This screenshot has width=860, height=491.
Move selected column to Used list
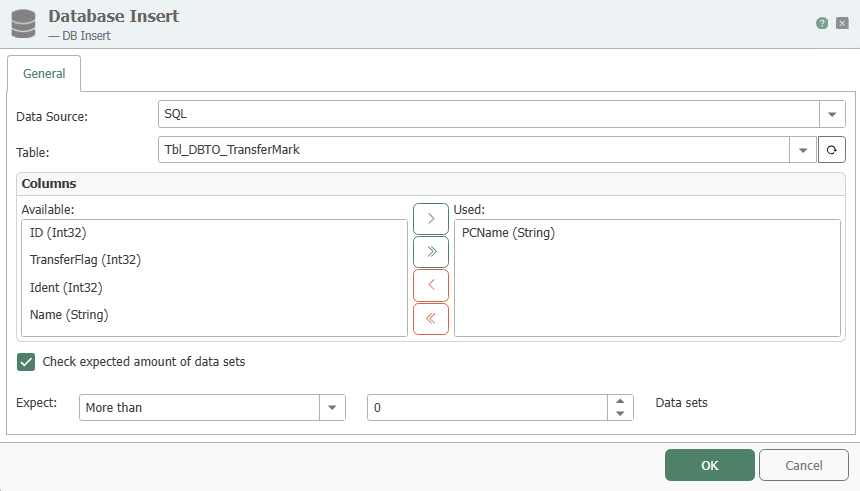(x=431, y=219)
